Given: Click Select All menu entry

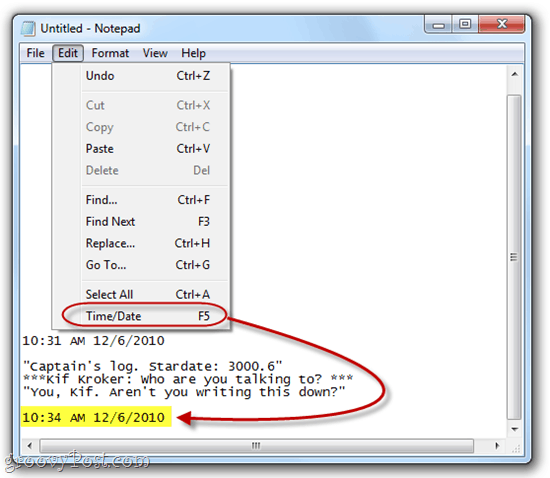Looking at the screenshot, I should coord(148,295).
